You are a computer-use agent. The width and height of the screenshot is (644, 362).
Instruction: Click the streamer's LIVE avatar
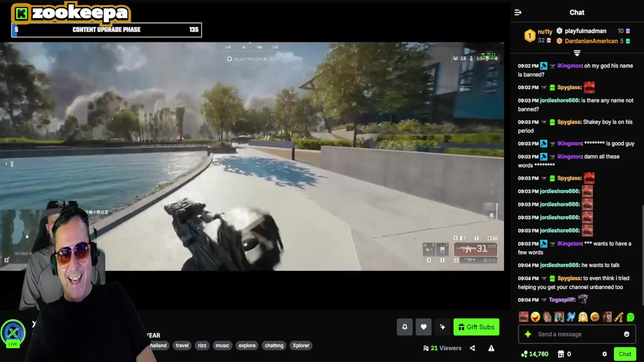pyautogui.click(x=13, y=333)
